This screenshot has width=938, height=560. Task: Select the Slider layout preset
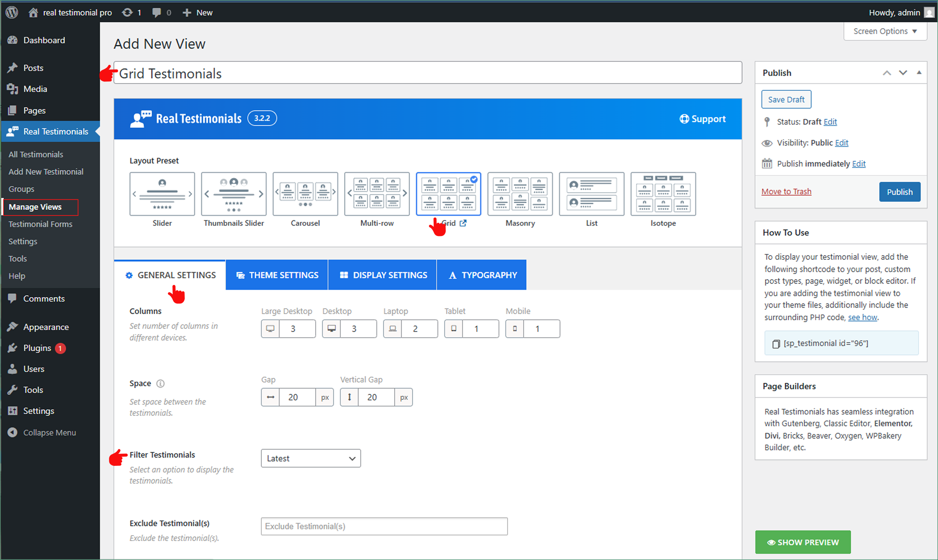coord(162,194)
